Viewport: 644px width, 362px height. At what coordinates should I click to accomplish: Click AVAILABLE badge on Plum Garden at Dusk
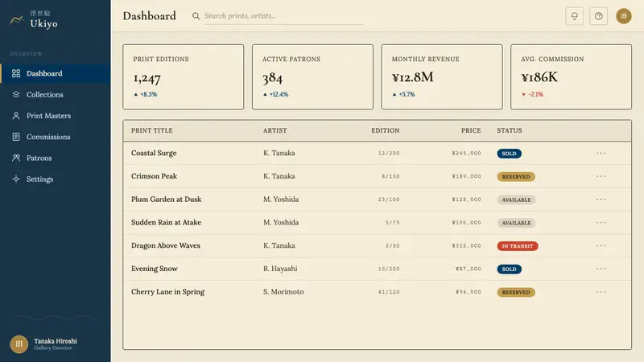click(516, 200)
